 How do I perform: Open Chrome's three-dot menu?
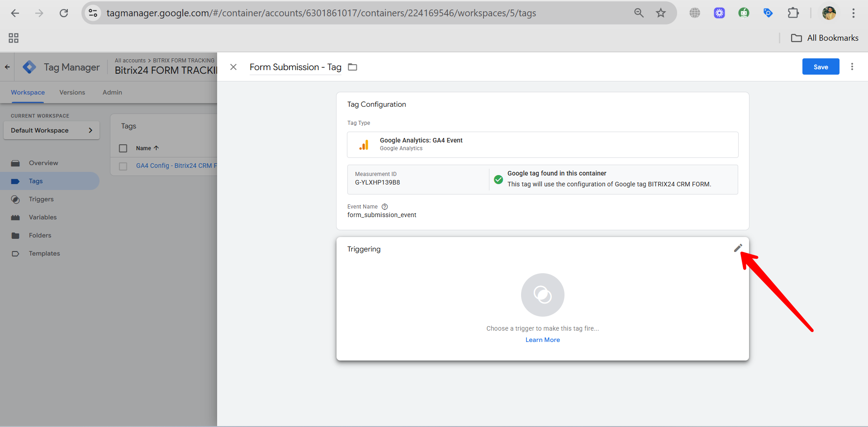[854, 13]
